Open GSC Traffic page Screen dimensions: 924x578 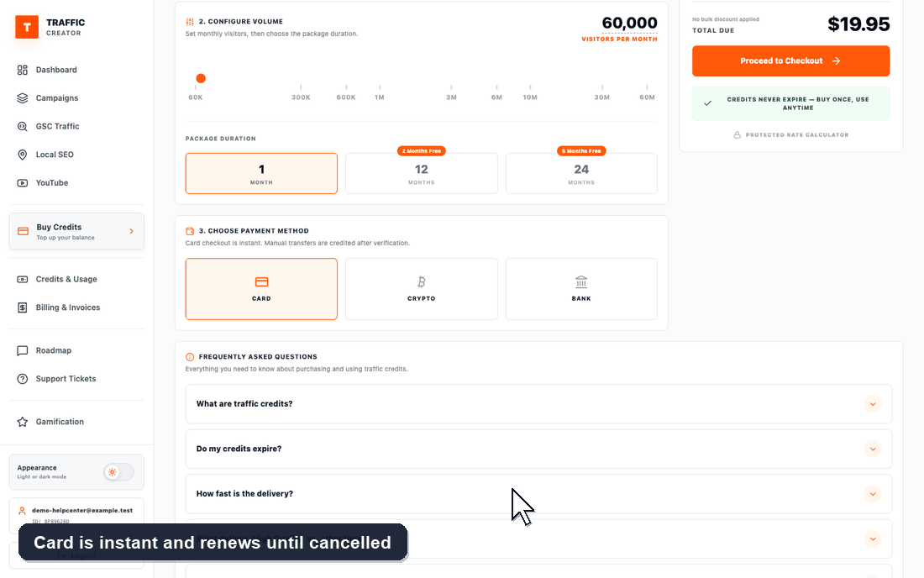pyautogui.click(x=76, y=127)
